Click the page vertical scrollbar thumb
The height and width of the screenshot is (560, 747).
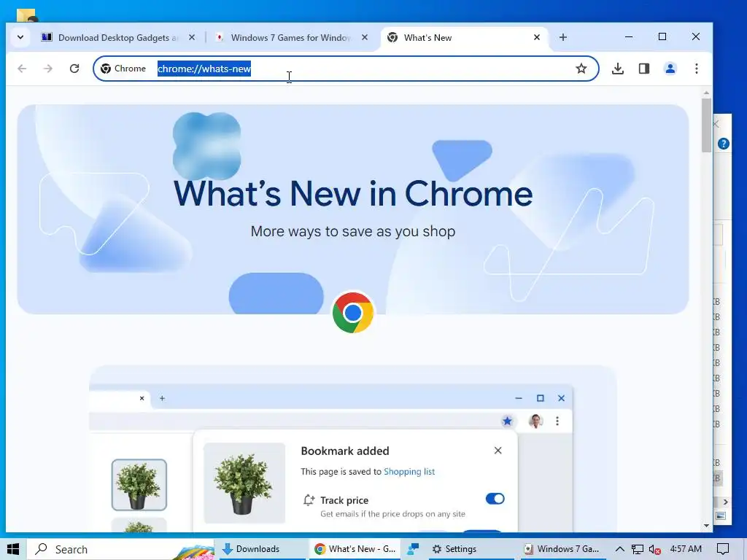coord(706,125)
